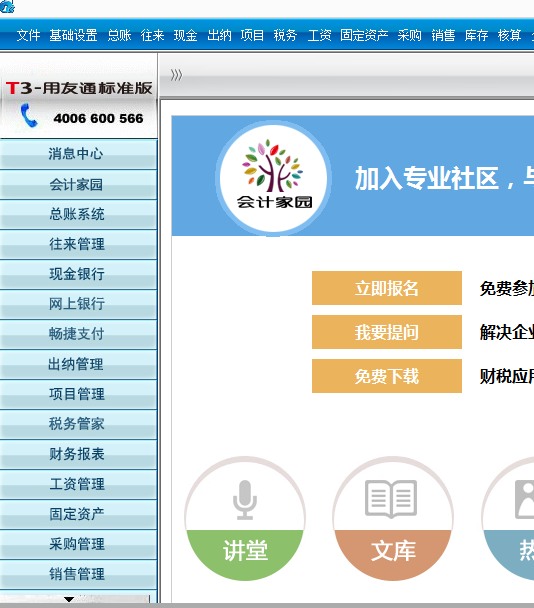534x608 pixels.
Task: Open 财务报表 from the sidebar
Action: pyautogui.click(x=78, y=454)
